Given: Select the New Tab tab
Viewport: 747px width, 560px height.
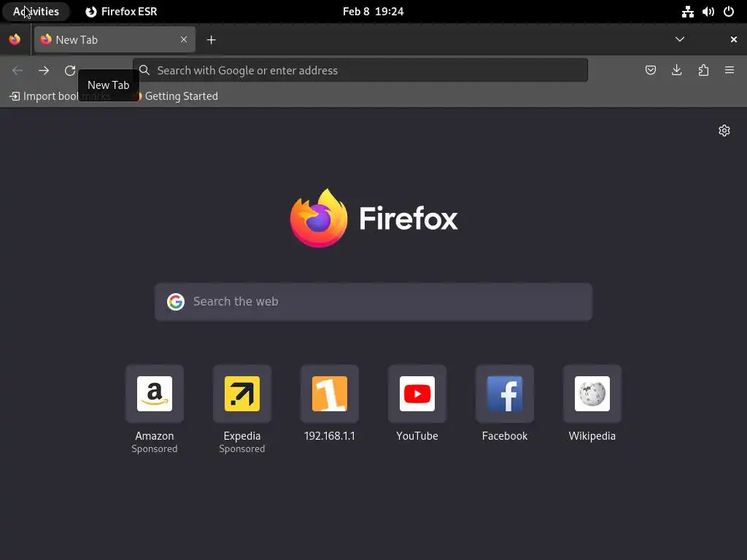Looking at the screenshot, I should (x=115, y=39).
